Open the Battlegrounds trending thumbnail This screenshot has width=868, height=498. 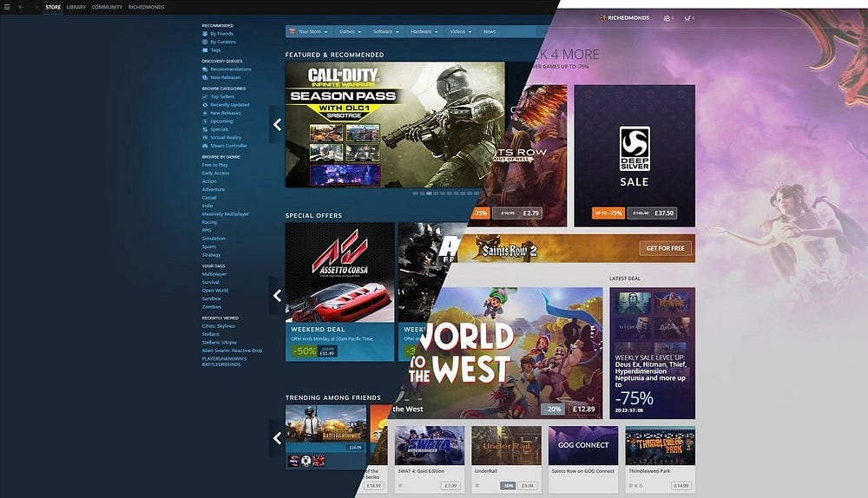click(x=325, y=423)
